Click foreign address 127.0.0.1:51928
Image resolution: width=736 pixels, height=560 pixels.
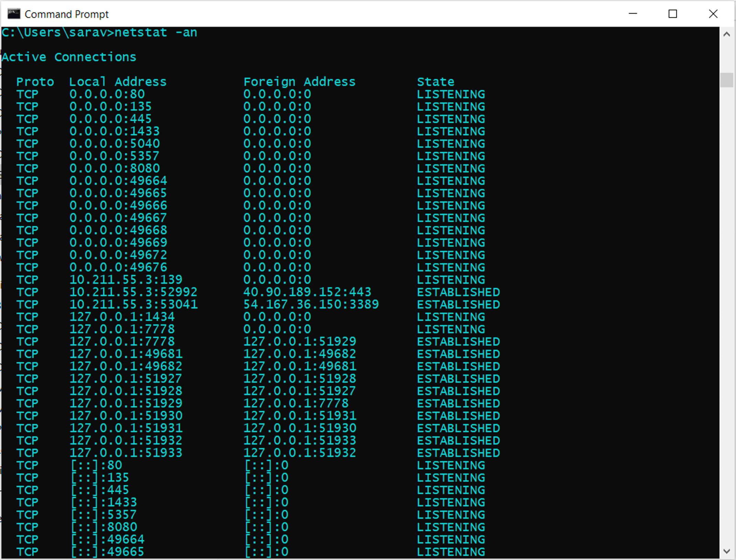click(300, 379)
